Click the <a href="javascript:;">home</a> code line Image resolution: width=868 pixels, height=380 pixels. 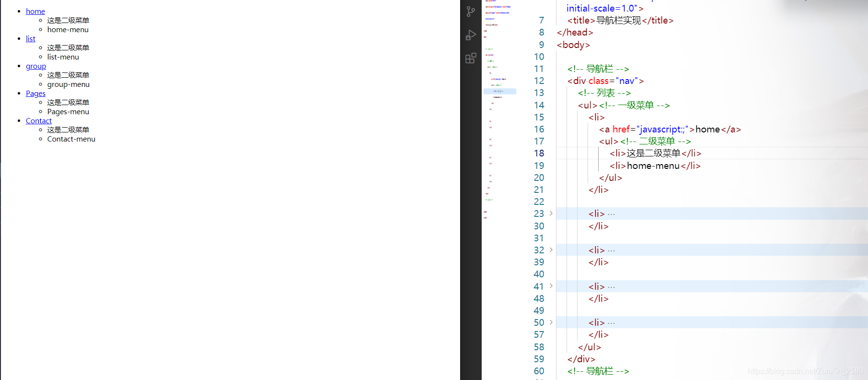click(x=670, y=130)
